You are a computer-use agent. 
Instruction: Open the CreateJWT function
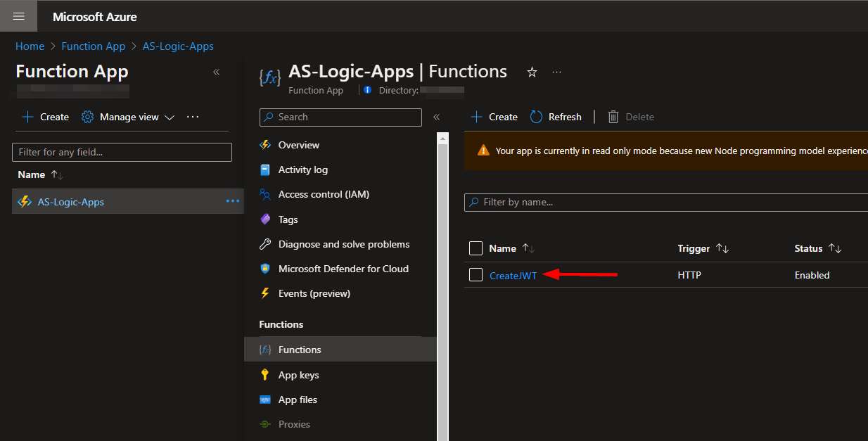tap(513, 276)
